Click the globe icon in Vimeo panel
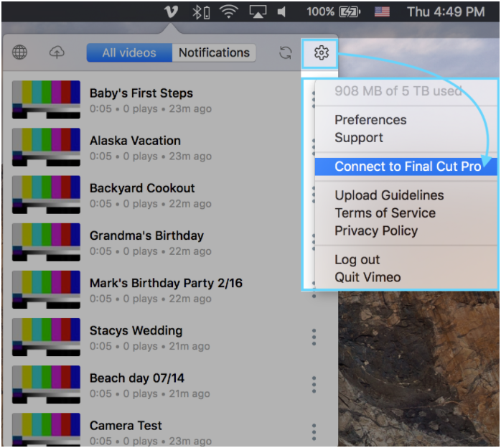 tap(19, 52)
